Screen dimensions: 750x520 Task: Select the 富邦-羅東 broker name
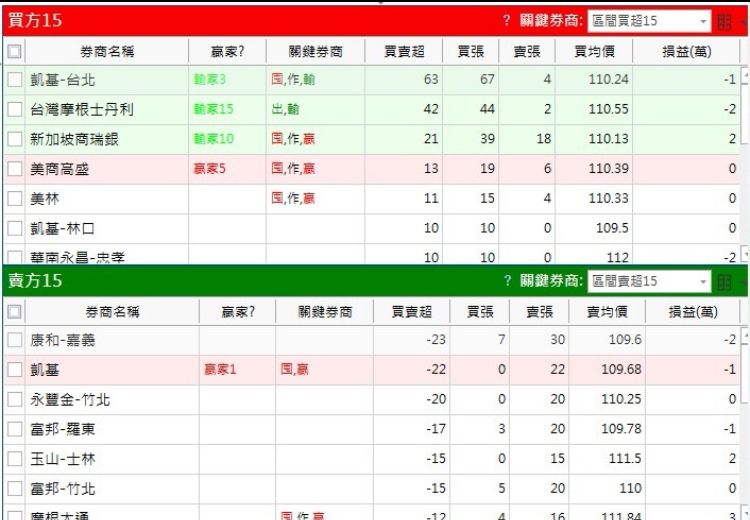tap(63, 429)
